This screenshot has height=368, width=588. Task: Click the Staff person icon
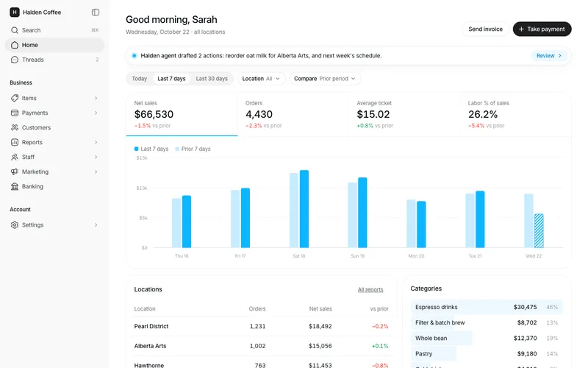click(15, 157)
